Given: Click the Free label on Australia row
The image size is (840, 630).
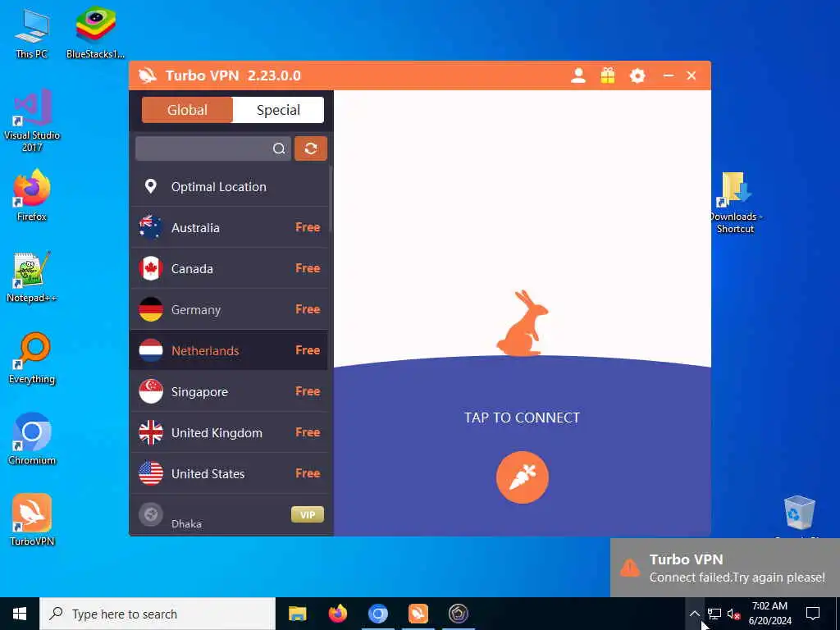Looking at the screenshot, I should tap(308, 227).
